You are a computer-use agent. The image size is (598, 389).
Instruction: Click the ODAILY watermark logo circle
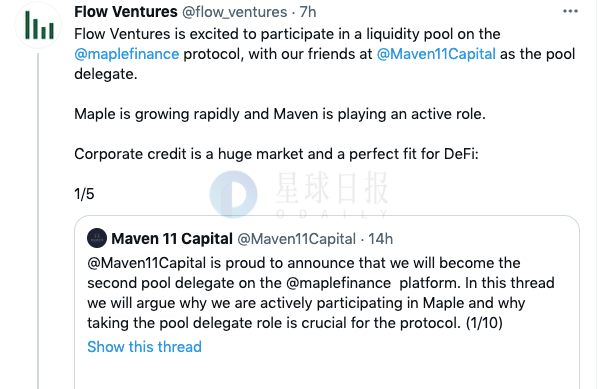(233, 194)
